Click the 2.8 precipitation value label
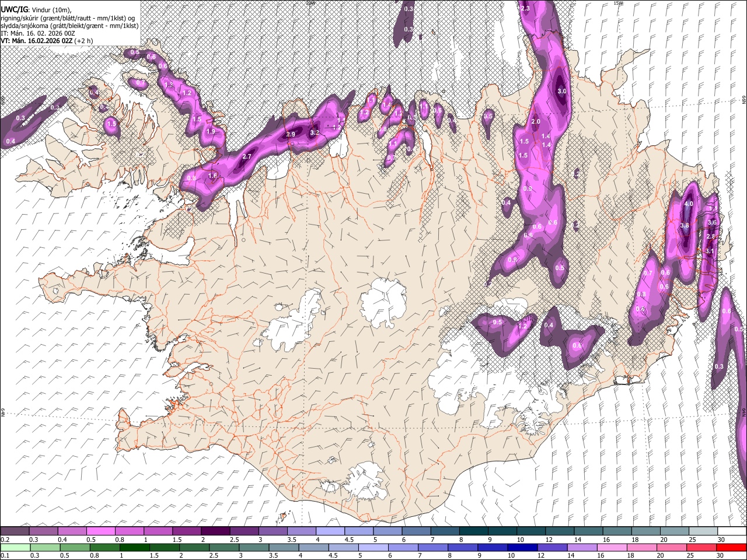The image size is (747, 560). point(710,236)
